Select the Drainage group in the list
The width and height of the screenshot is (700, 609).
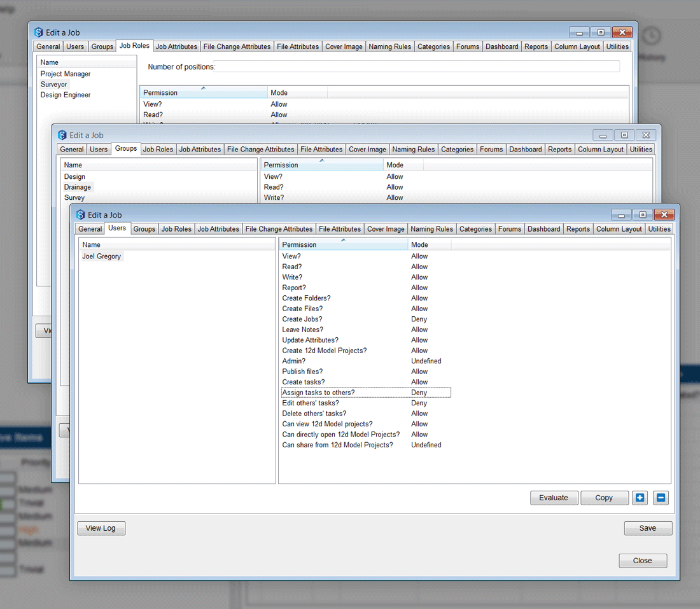(x=78, y=187)
